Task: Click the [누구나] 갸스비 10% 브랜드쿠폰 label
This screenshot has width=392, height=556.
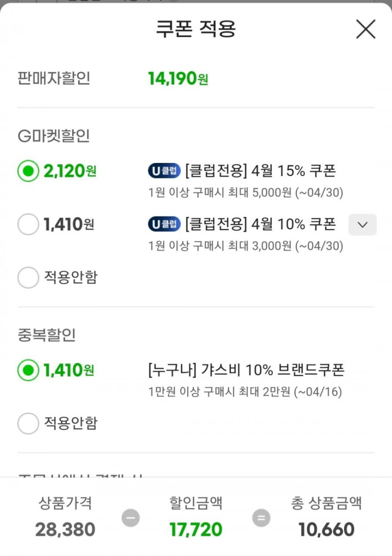Action: click(x=246, y=371)
